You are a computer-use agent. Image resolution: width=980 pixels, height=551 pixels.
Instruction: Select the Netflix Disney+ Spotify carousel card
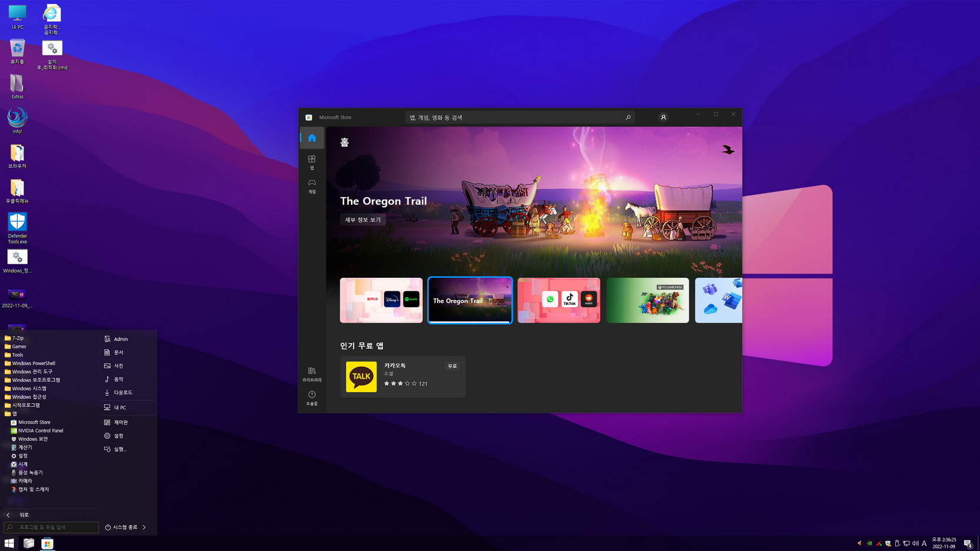pos(381,300)
